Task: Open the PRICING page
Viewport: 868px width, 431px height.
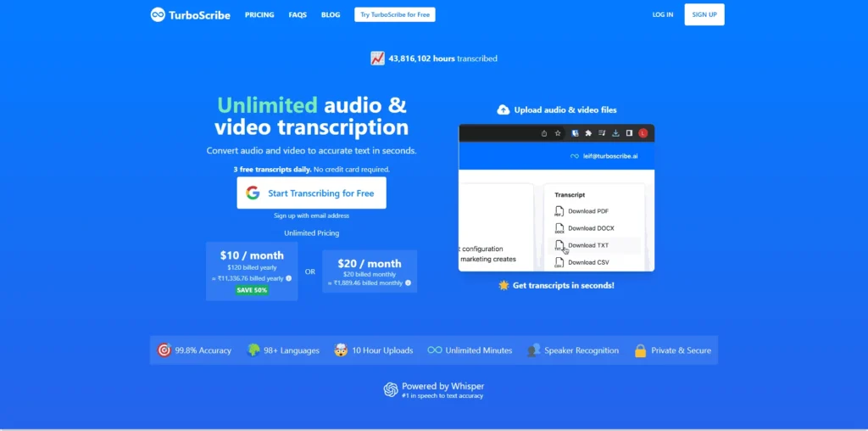Action: pyautogui.click(x=259, y=15)
